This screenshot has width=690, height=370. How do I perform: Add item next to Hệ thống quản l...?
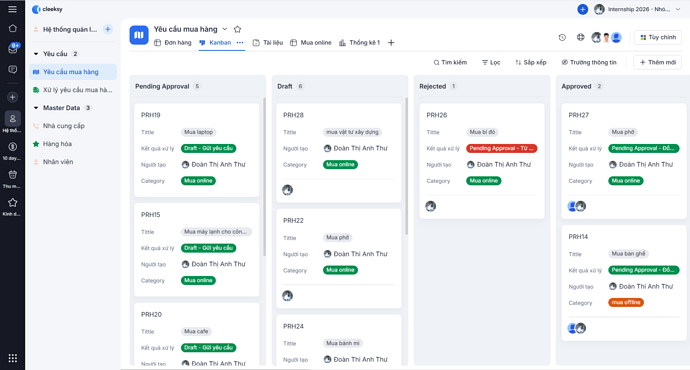(108, 29)
